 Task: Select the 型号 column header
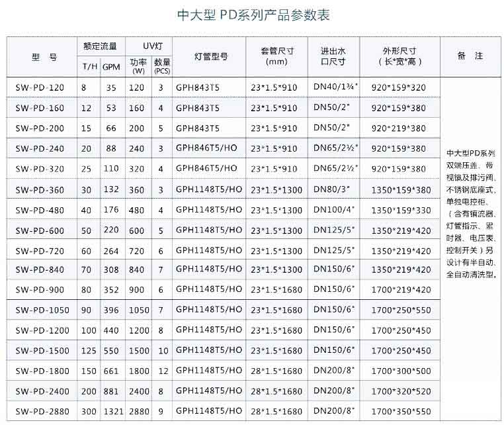[x=42, y=57]
